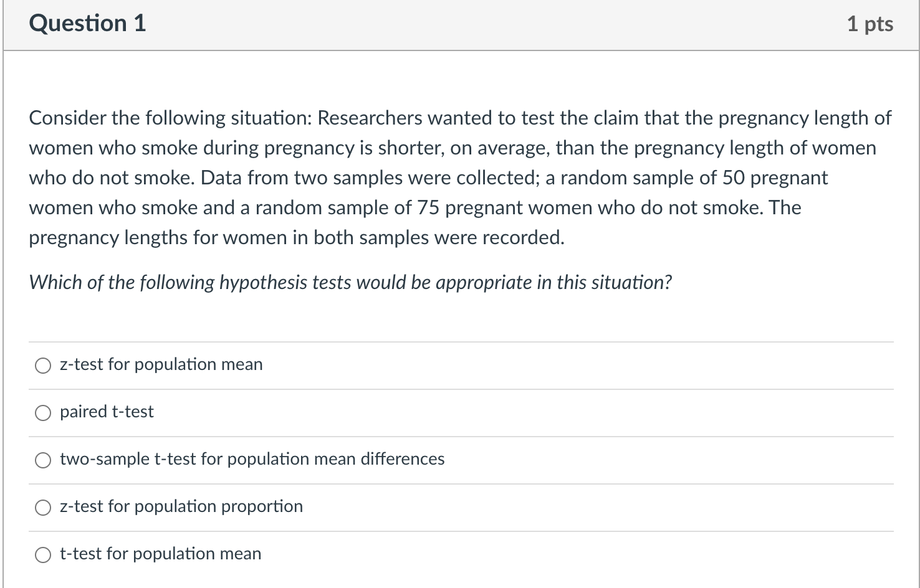Viewport: 920px width, 588px height.
Task: Click the 'z-test for population proportion' label text
Action: (181, 506)
